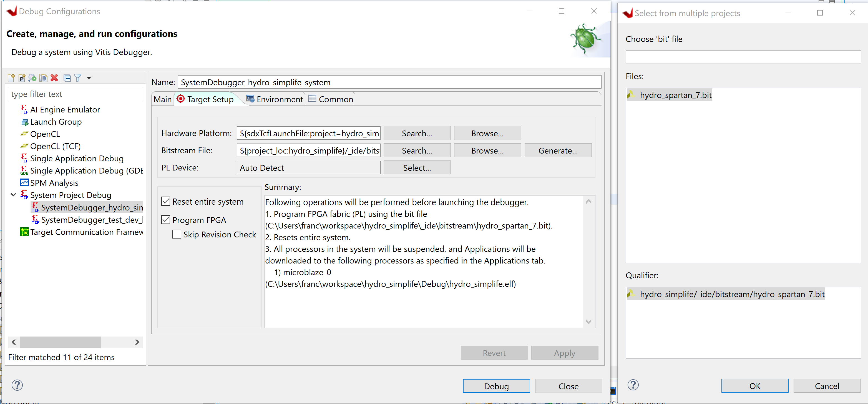The width and height of the screenshot is (868, 404).
Task: Click Search for Hardware Platform
Action: pyautogui.click(x=417, y=133)
